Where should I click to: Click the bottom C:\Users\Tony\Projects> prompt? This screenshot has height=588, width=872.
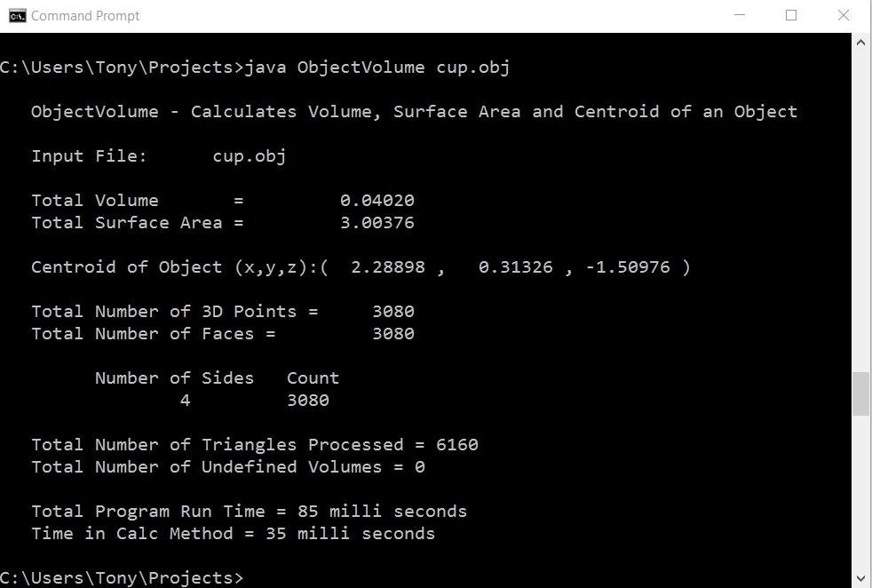(122, 578)
